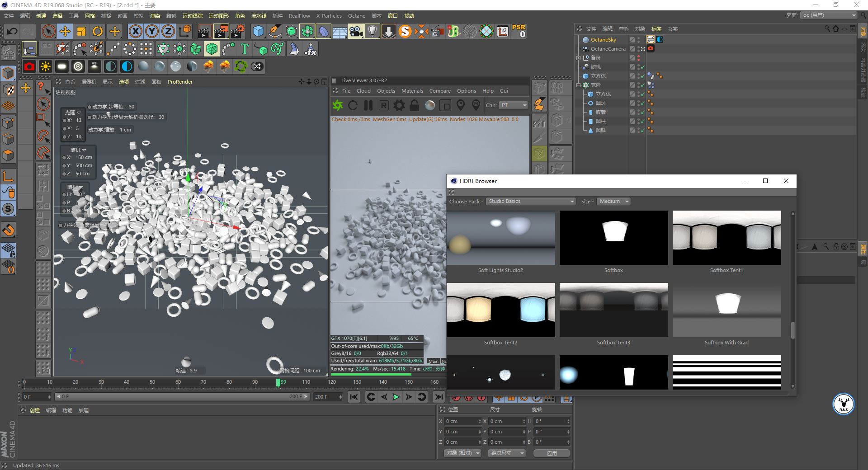Activate the Scale tool
The height and width of the screenshot is (470, 868).
coord(81,31)
